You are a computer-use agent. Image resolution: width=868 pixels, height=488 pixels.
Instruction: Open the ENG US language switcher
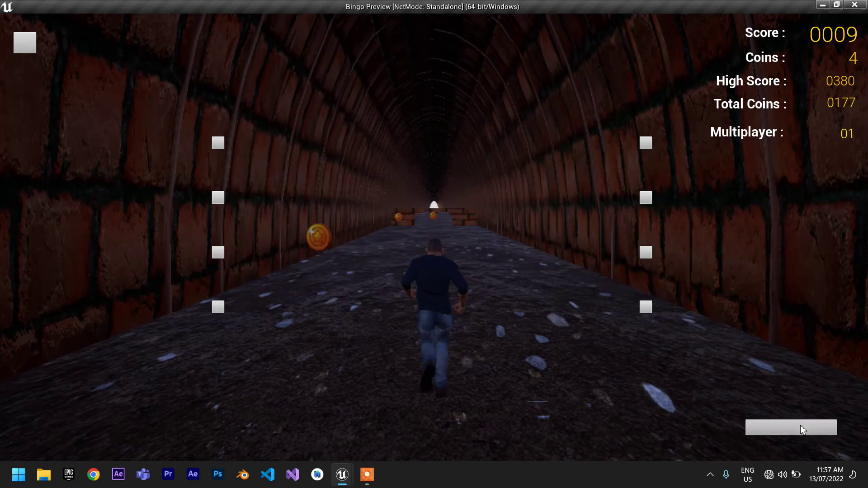tap(747, 474)
